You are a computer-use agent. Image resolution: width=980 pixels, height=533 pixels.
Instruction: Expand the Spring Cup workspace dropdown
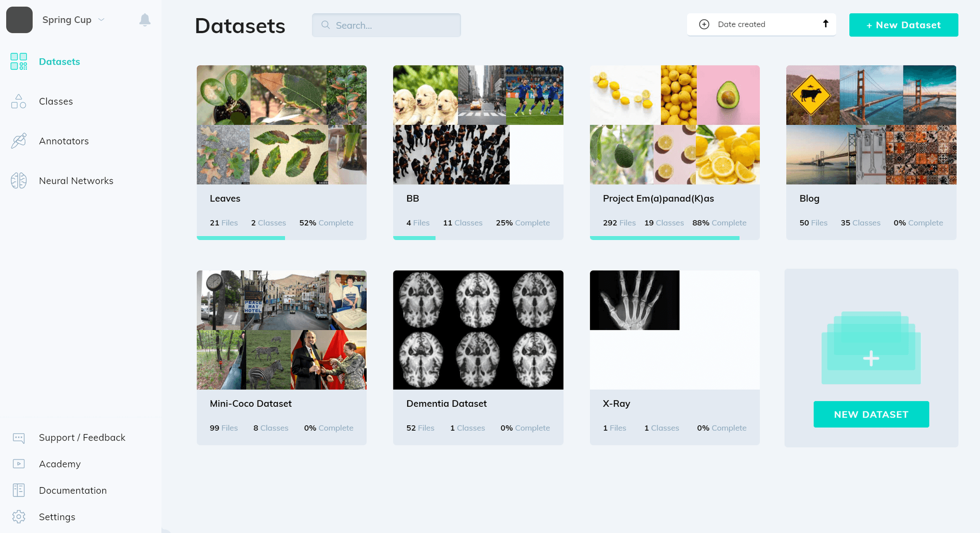click(100, 20)
